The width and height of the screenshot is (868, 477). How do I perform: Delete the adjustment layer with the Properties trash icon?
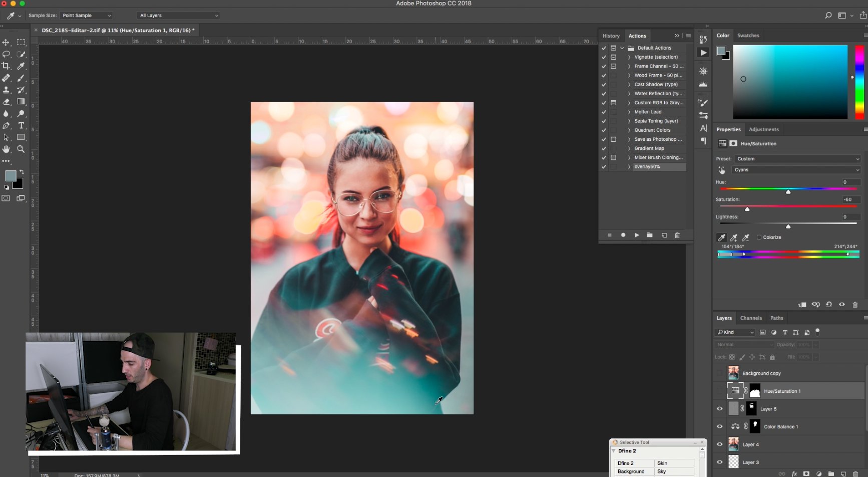(x=855, y=305)
